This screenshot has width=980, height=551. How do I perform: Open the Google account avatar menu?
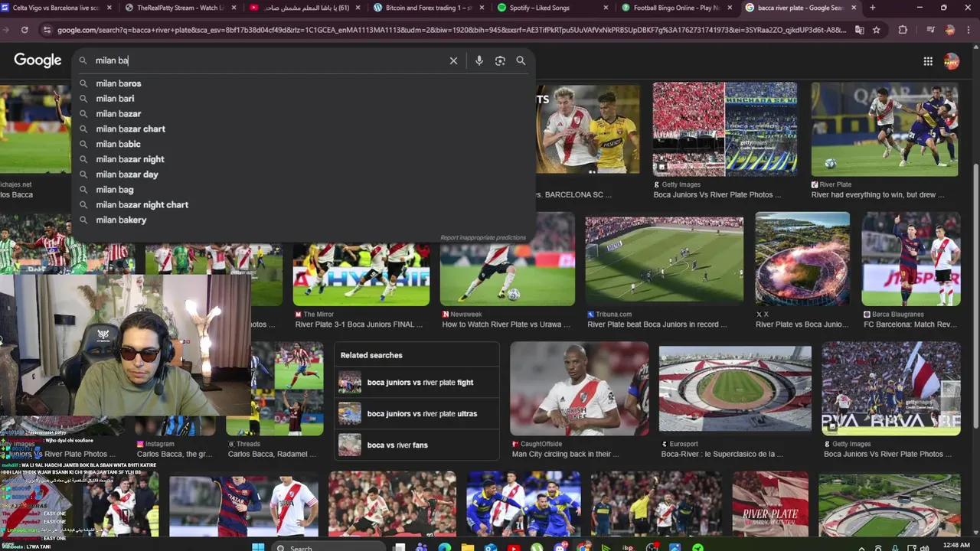click(952, 61)
